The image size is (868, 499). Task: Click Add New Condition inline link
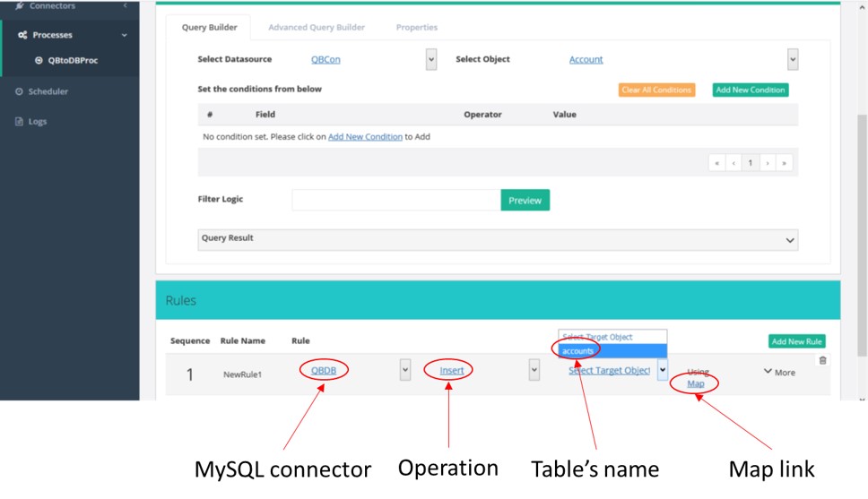(x=365, y=137)
